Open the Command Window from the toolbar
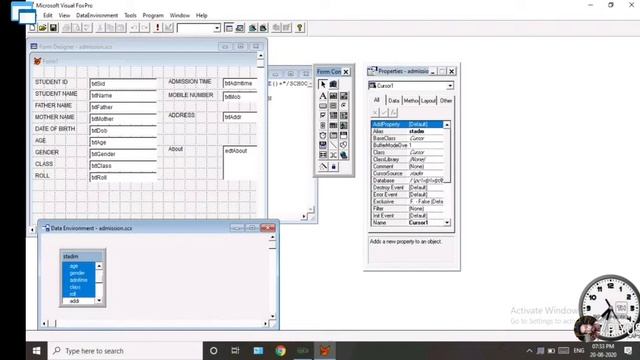The height and width of the screenshot is (360, 640). (x=229, y=28)
